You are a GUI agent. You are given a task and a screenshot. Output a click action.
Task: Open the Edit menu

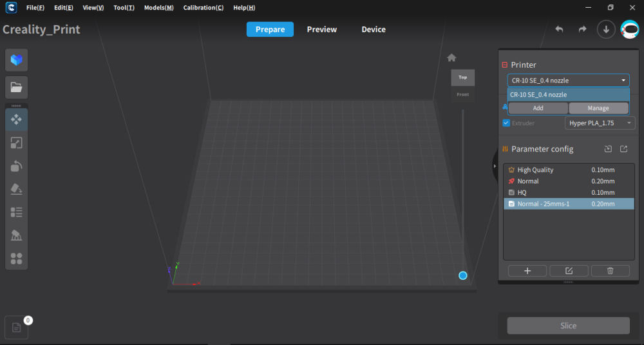(x=64, y=8)
